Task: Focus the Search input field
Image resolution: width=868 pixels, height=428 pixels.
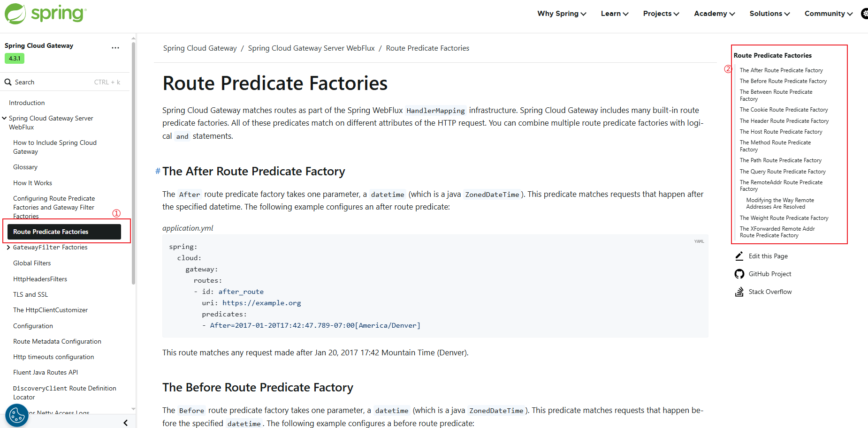Action: [x=65, y=82]
